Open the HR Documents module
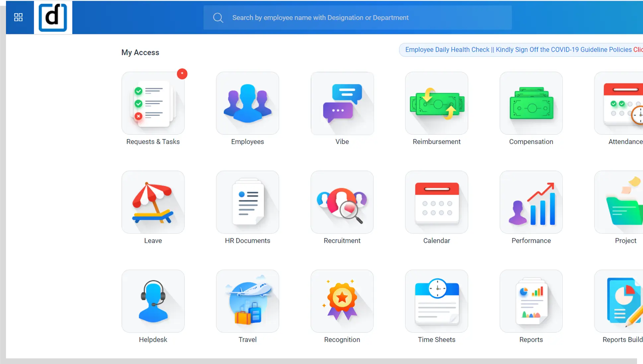643x364 pixels. click(x=248, y=202)
